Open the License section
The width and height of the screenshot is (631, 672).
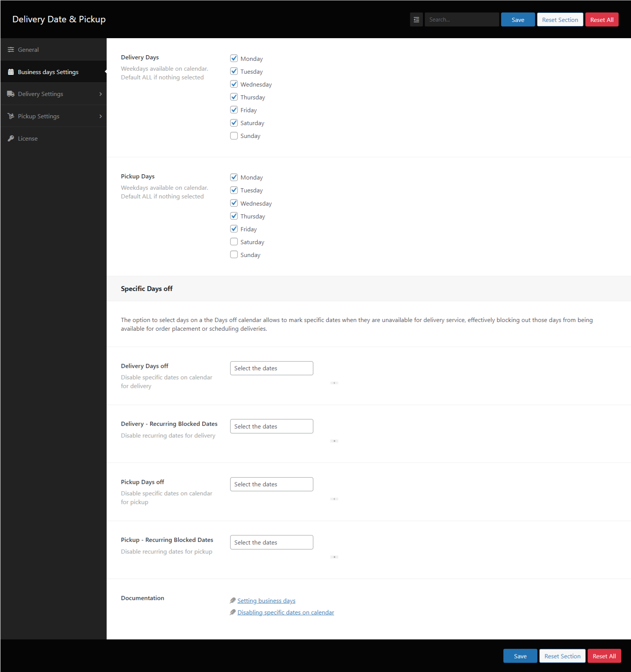pos(28,138)
